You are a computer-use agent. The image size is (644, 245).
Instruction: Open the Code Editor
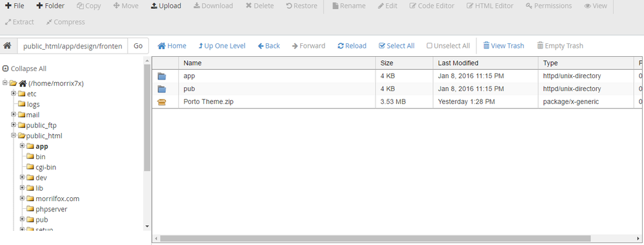[x=432, y=6]
